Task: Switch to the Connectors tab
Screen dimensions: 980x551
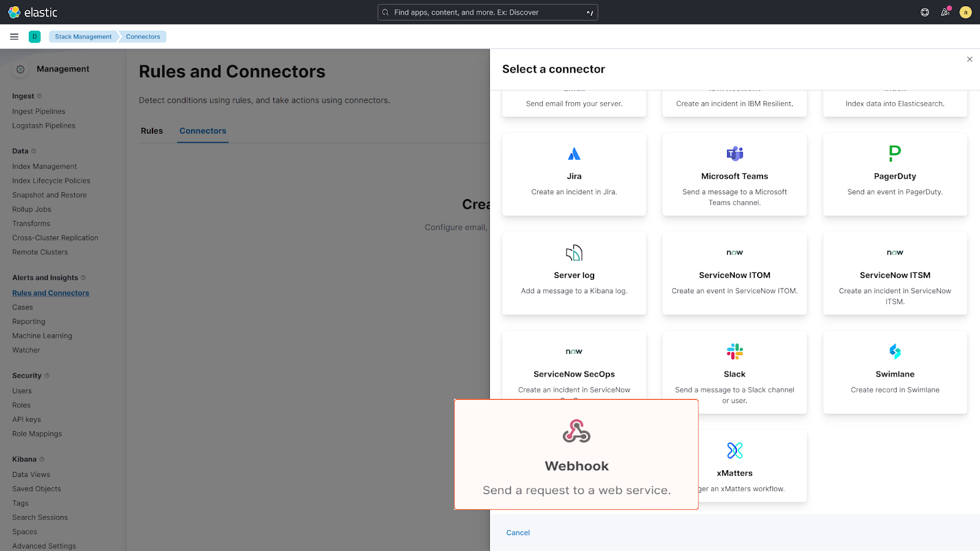Action: [x=203, y=131]
